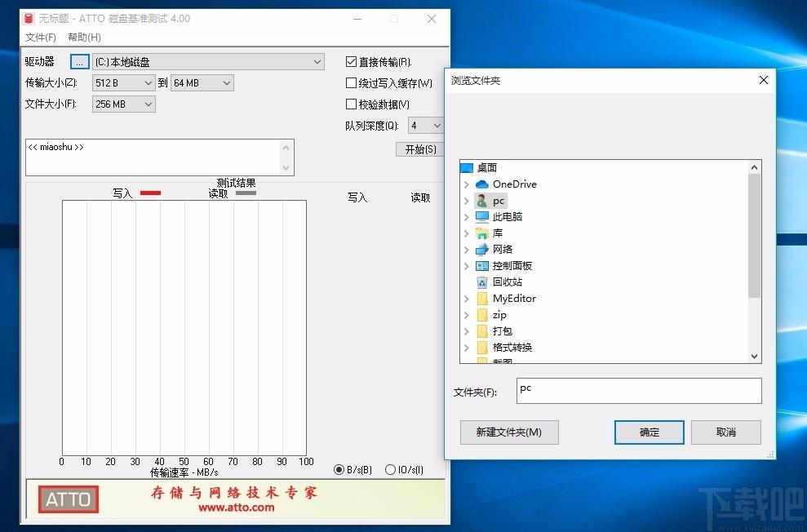The image size is (807, 532).
Task: Toggle 校验数据 verify data checkbox
Action: click(351, 104)
